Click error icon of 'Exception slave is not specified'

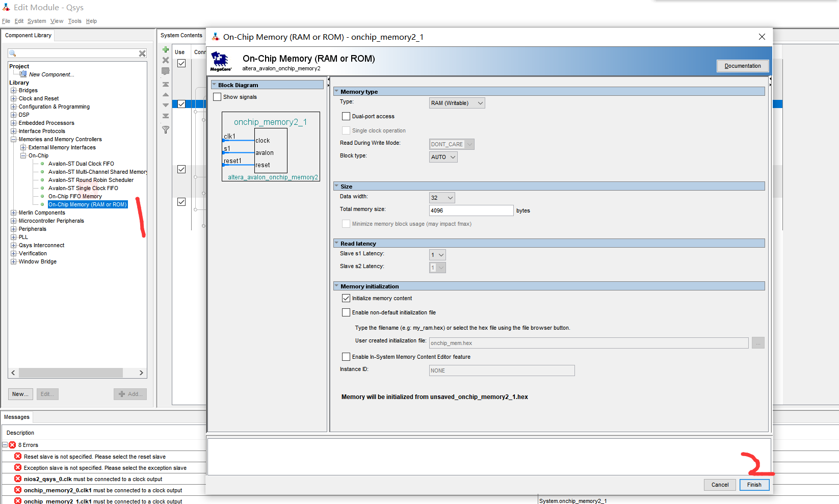[x=18, y=467]
